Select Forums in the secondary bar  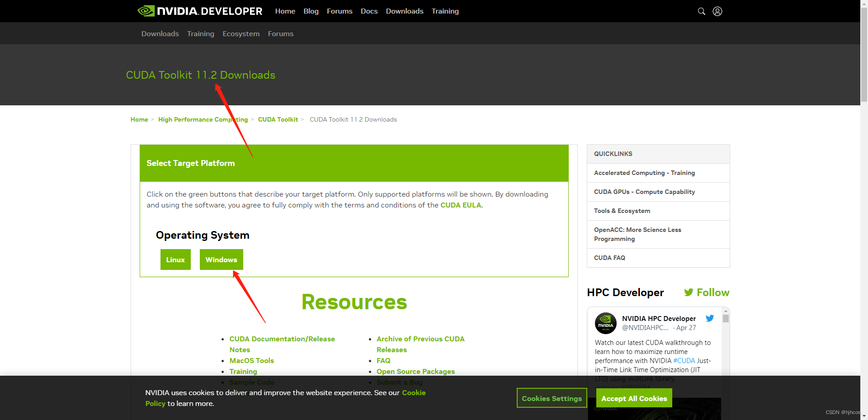(x=281, y=33)
